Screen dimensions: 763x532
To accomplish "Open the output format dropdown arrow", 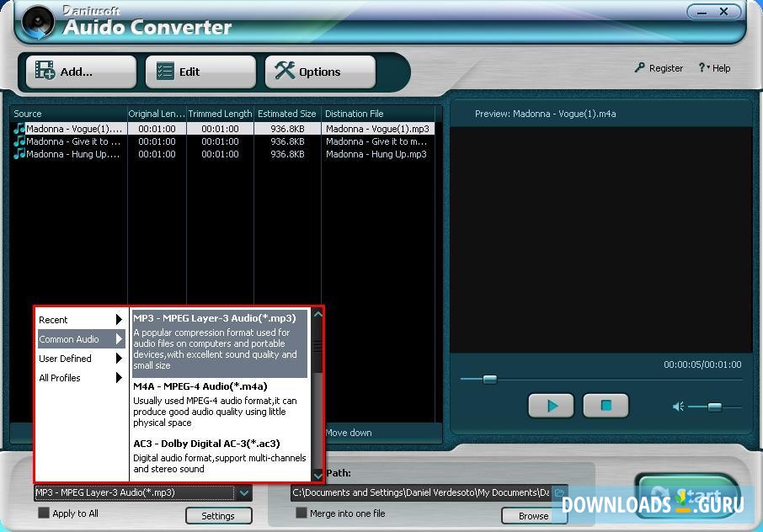I will (x=244, y=492).
